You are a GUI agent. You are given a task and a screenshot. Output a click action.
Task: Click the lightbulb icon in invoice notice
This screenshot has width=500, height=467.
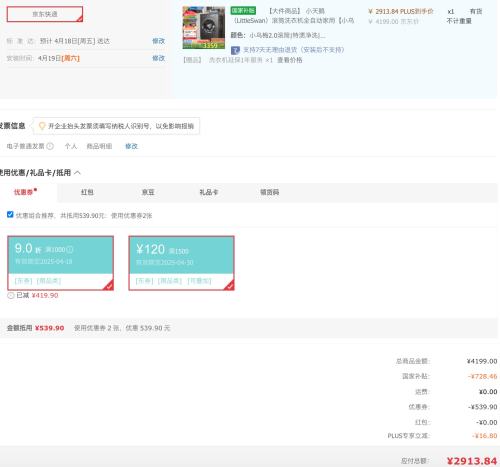point(42,126)
